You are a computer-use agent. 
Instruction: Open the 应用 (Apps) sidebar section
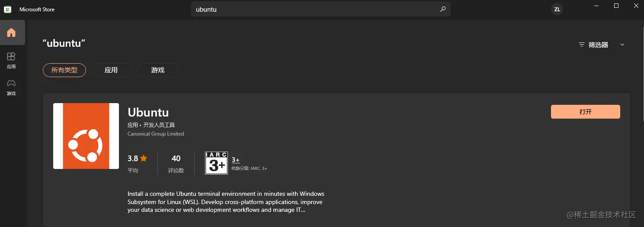[x=11, y=60]
